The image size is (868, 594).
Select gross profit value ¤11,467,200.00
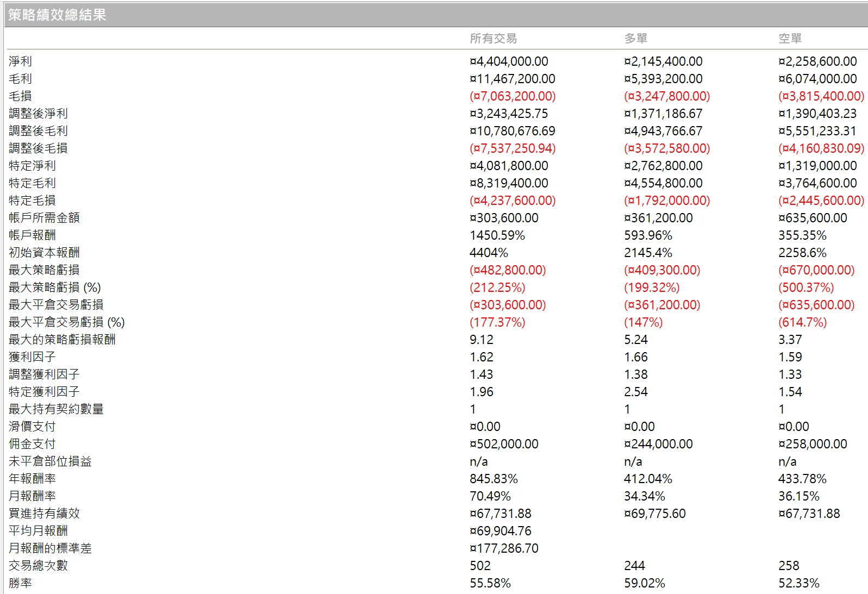point(513,79)
